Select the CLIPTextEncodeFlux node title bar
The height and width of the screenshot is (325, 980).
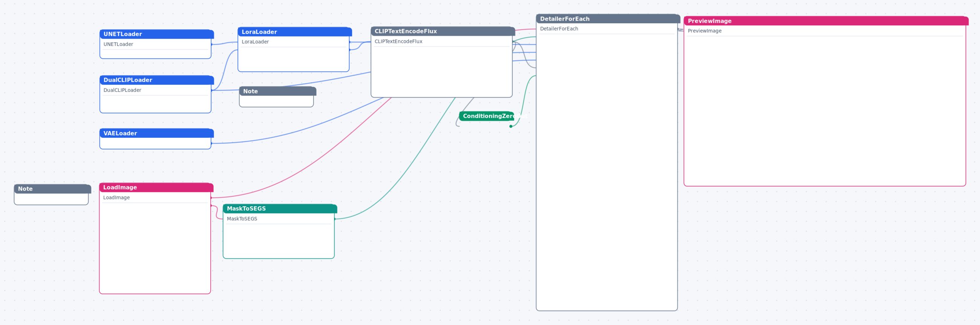(x=443, y=31)
